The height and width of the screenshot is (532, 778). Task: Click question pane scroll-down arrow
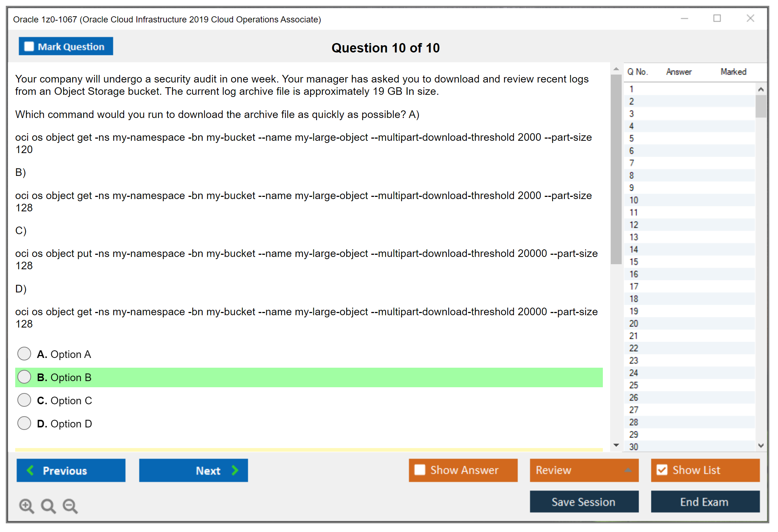point(616,445)
